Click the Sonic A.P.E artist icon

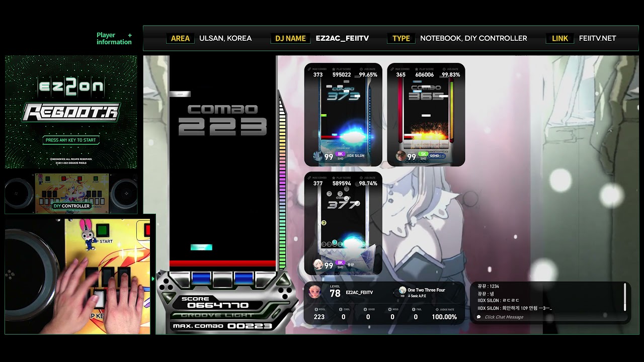[409, 296]
